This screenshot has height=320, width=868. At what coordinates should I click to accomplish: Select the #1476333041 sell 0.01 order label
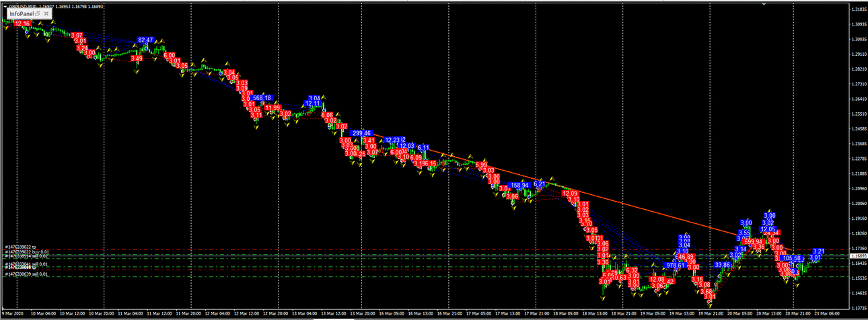25,264
